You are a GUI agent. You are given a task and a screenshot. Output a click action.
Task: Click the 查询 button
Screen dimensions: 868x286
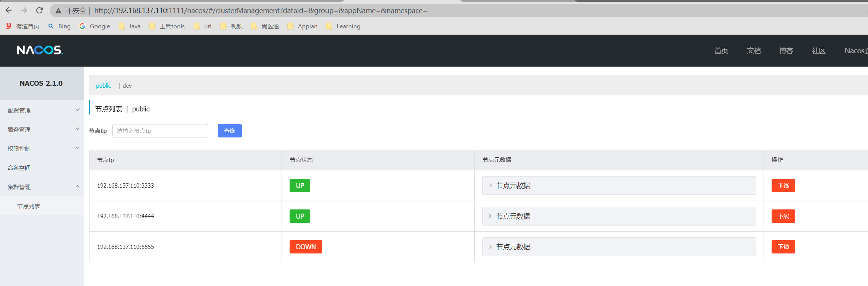pos(230,131)
